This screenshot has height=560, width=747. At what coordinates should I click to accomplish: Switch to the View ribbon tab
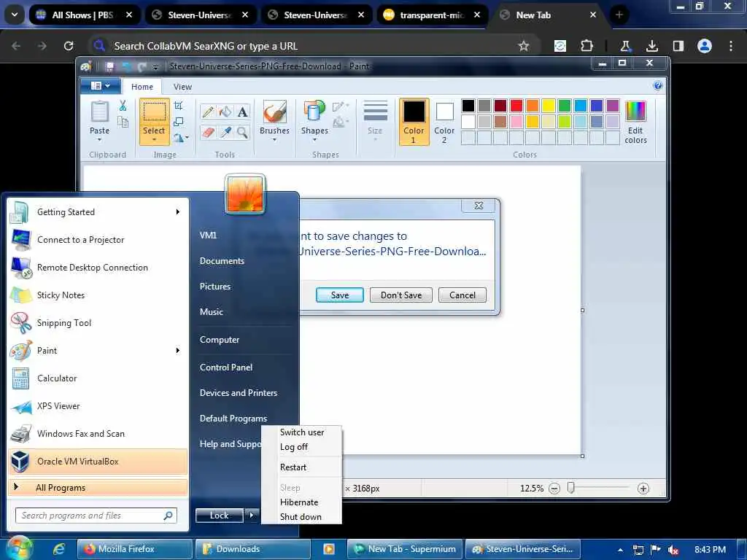182,87
